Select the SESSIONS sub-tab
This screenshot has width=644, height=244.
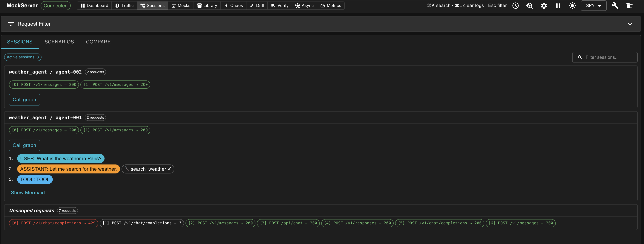pyautogui.click(x=20, y=42)
